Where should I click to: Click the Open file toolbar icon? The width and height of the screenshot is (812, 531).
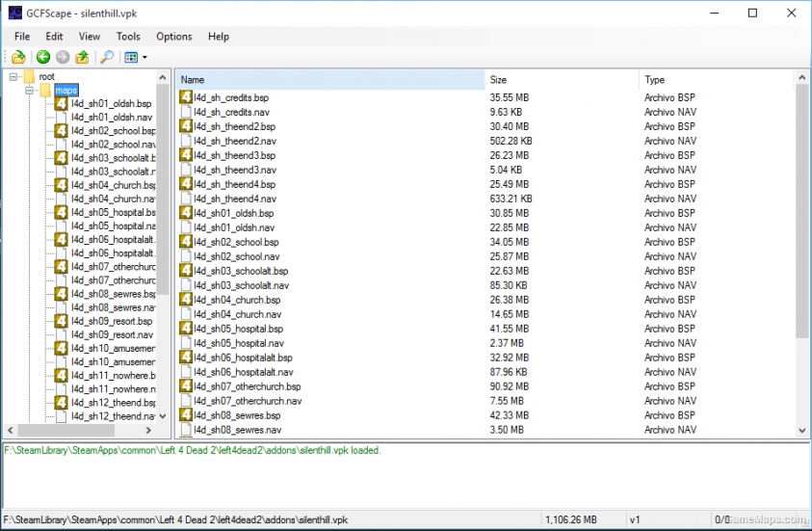click(18, 57)
